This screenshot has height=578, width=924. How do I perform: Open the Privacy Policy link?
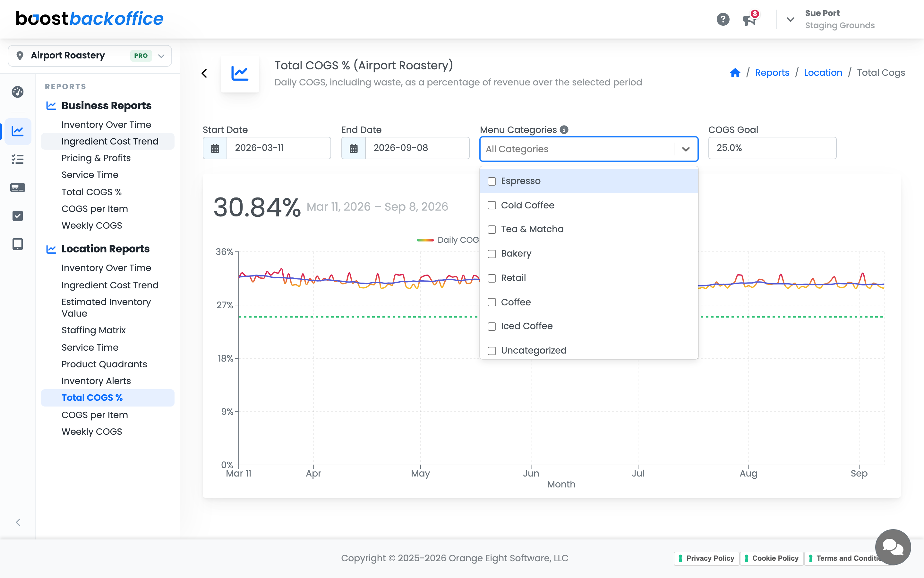click(706, 558)
